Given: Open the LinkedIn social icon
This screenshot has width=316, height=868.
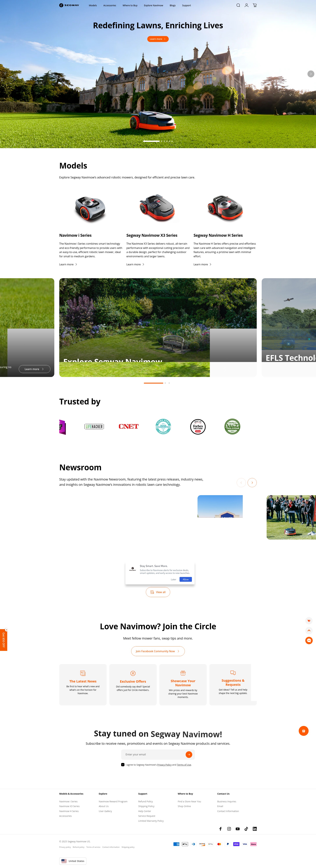Looking at the screenshot, I should (255, 829).
